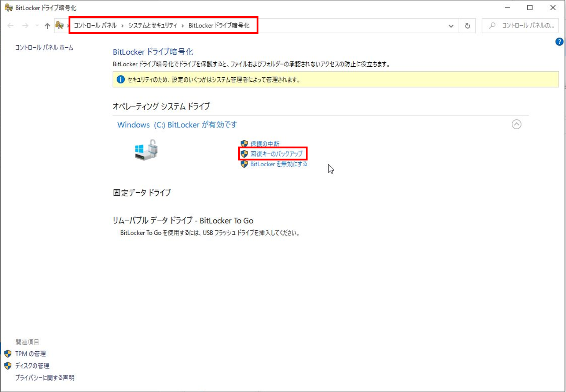Click the shield icon beside 回復キーのバックアップ
This screenshot has width=566, height=392.
(244, 154)
